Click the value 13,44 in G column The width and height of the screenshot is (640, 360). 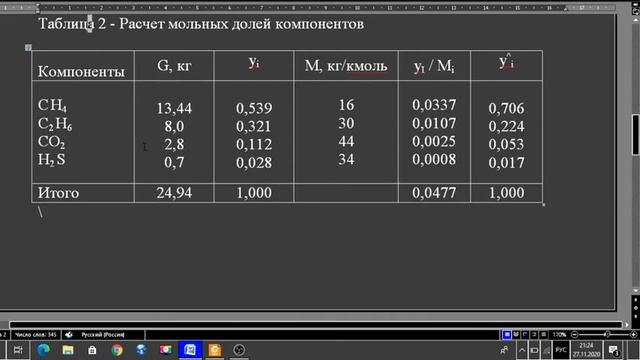(x=174, y=108)
